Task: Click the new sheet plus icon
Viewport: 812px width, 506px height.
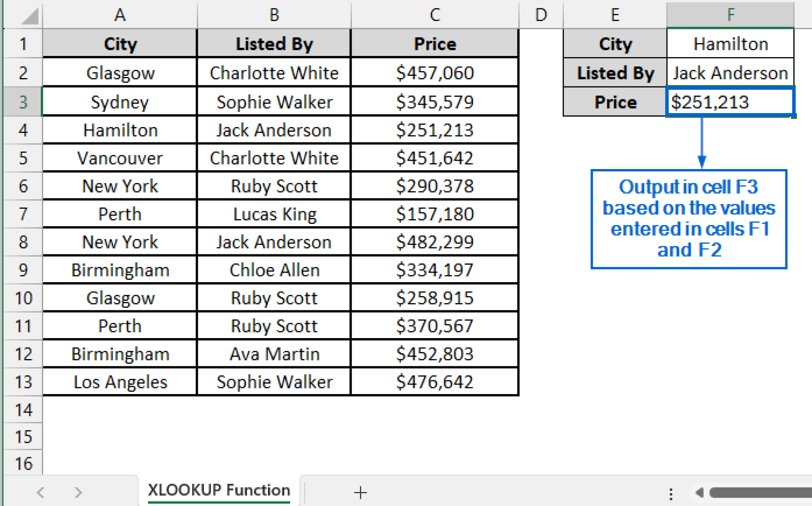Action: (360, 493)
